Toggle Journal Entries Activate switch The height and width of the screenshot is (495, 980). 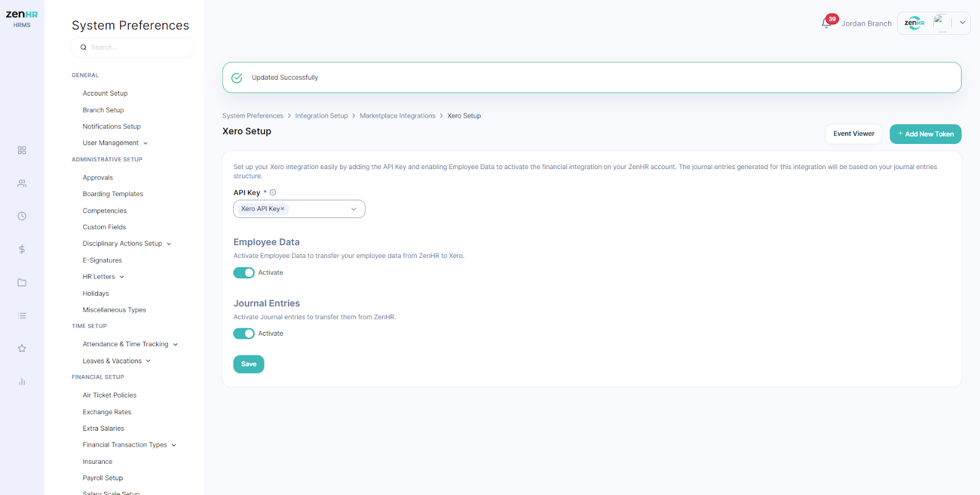click(244, 333)
